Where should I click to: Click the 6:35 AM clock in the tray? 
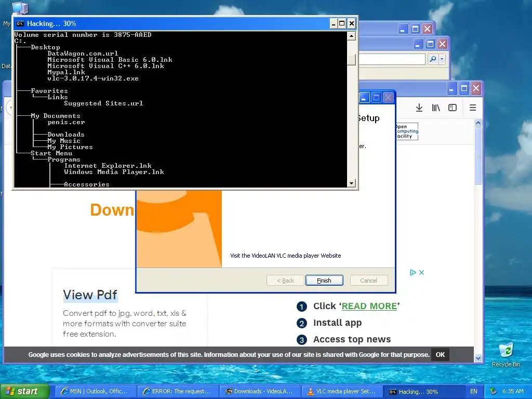[513, 391]
